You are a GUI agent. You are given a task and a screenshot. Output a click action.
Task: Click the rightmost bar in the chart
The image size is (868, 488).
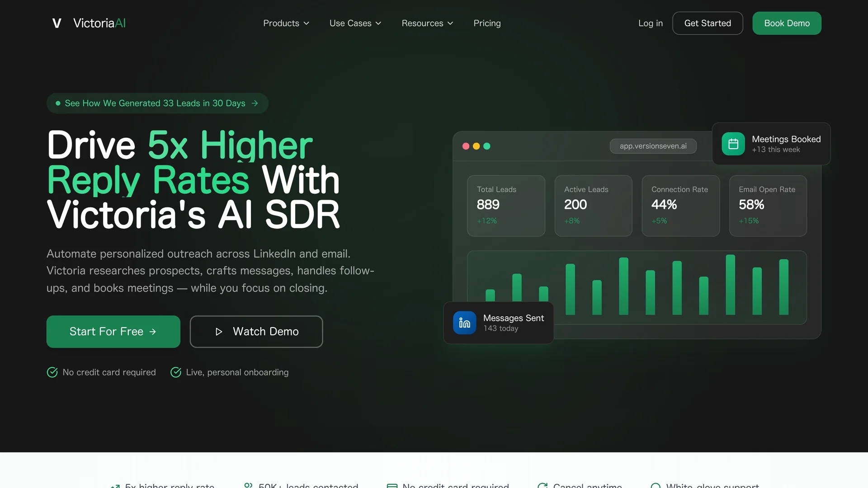click(x=783, y=287)
